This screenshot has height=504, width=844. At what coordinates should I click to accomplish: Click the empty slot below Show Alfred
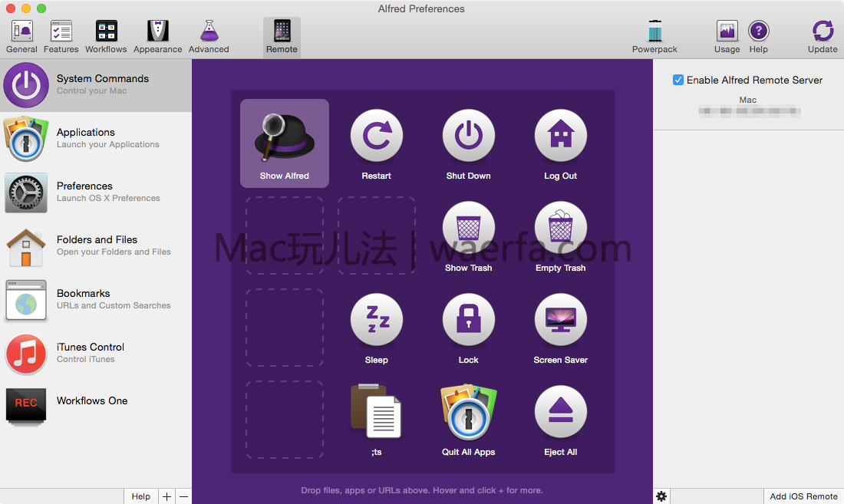click(x=284, y=236)
